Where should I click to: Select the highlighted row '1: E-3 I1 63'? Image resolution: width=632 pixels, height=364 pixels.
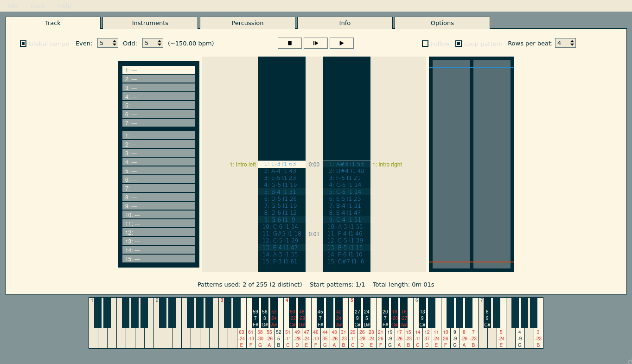tap(281, 164)
